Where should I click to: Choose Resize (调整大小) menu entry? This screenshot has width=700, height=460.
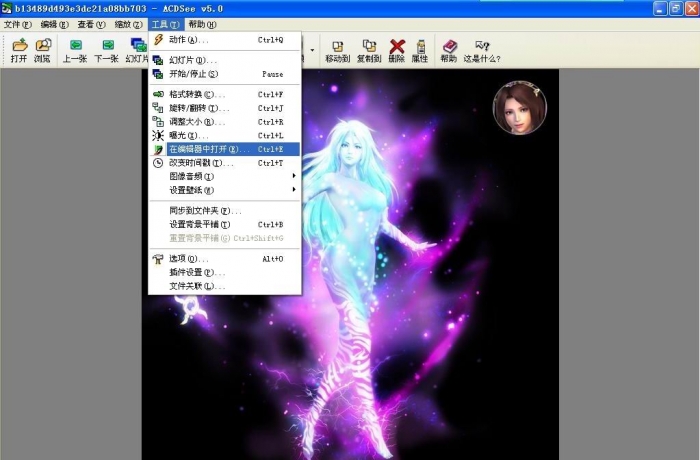click(225, 121)
